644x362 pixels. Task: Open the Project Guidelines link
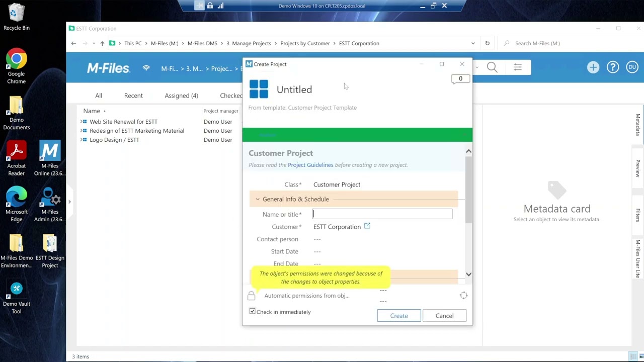point(310,165)
